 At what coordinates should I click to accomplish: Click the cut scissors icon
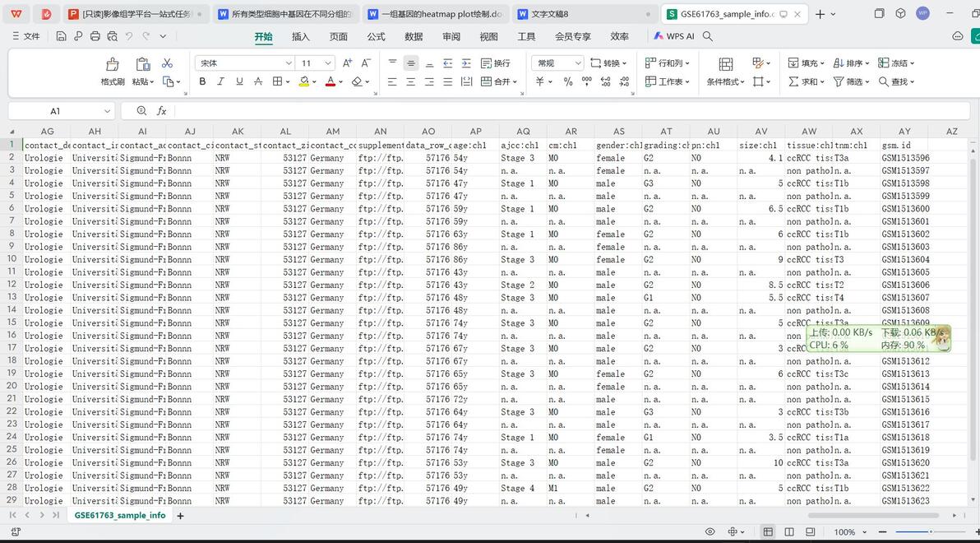click(x=167, y=63)
